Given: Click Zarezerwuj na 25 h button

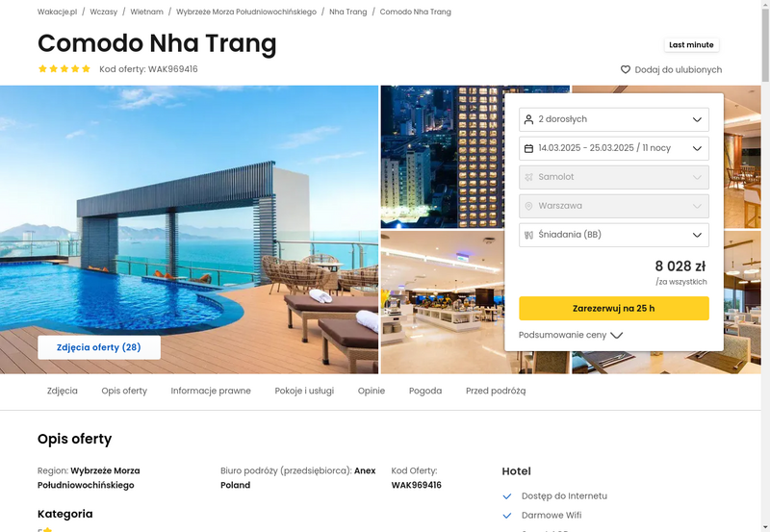Looking at the screenshot, I should tap(614, 308).
